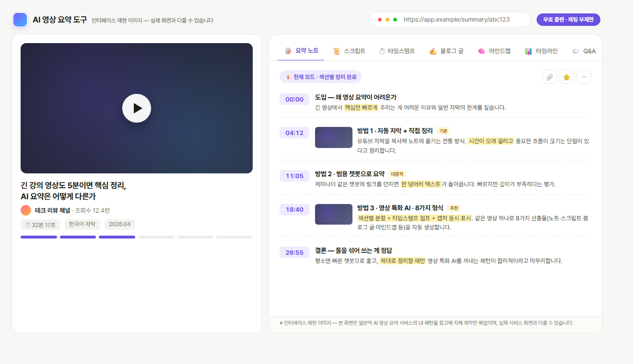Open the ellipsis more-options icon
Screen dimensions: 633x364
(x=584, y=76)
